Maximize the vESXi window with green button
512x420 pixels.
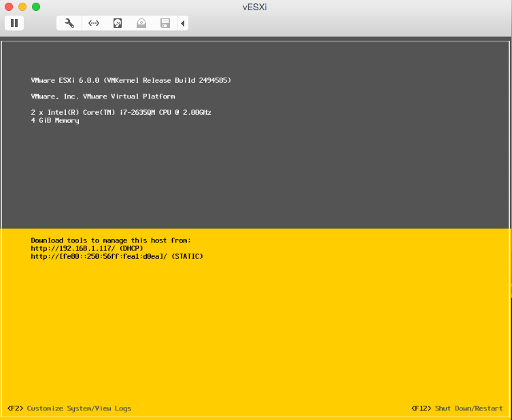(x=36, y=7)
